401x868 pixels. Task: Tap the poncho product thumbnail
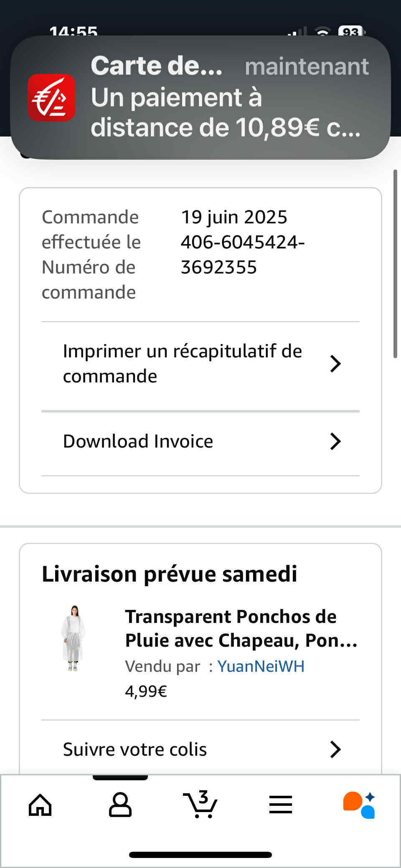pyautogui.click(x=74, y=638)
